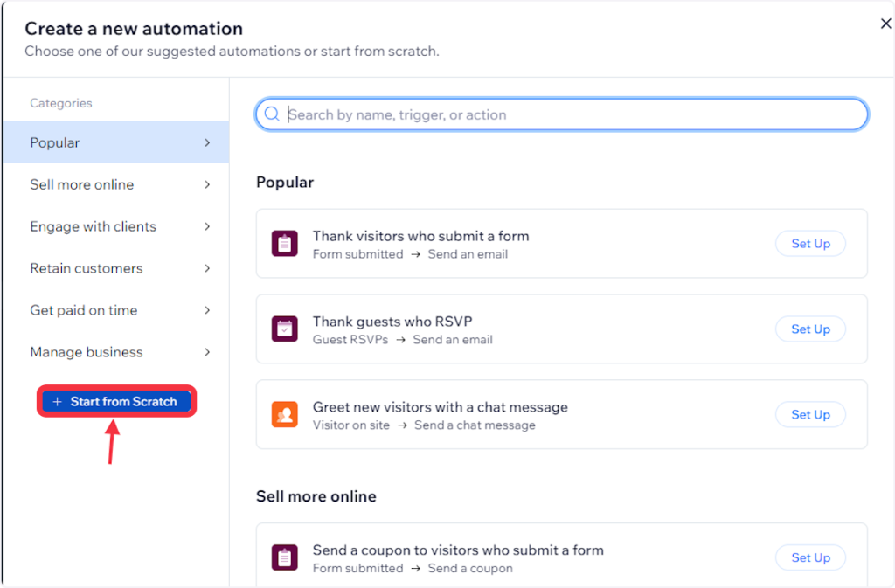Set up Thank guests who RSVP
895x588 pixels.
click(x=809, y=329)
